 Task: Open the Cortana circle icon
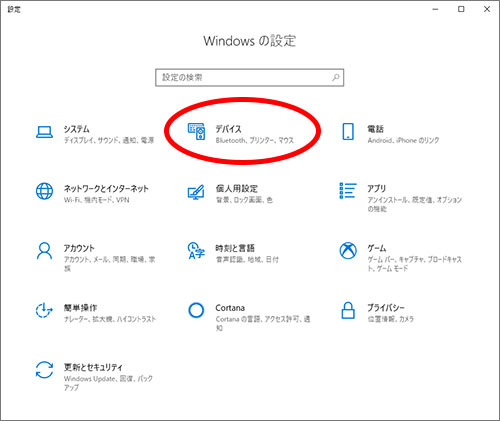click(x=196, y=310)
